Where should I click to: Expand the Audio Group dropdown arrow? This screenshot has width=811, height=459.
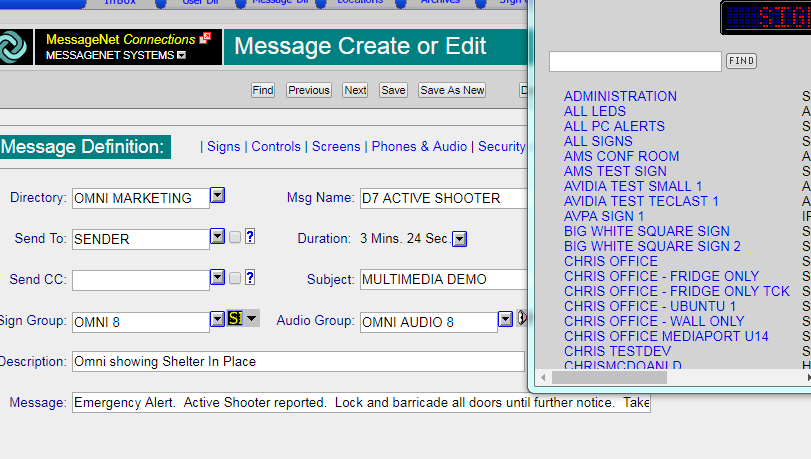(x=505, y=319)
